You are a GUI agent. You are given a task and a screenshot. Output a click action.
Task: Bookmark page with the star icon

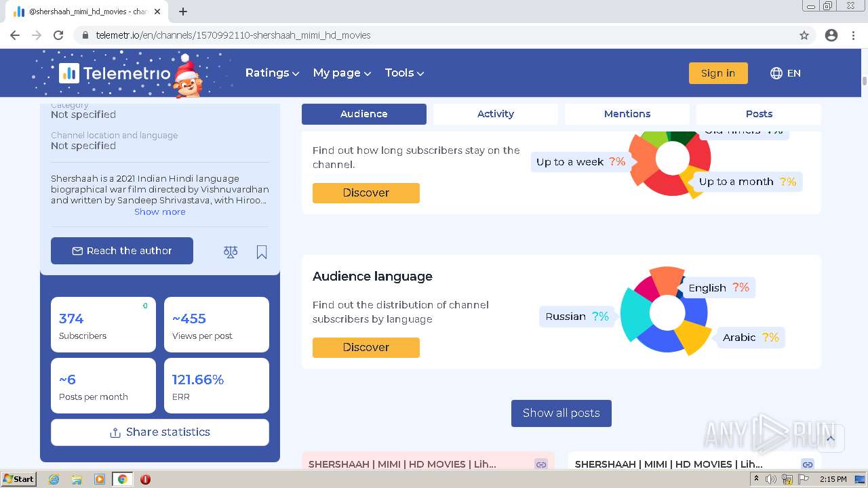(x=804, y=35)
